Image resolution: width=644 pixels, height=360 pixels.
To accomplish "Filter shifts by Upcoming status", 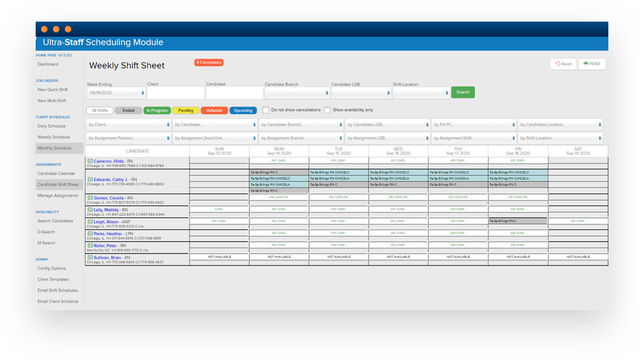I will tap(243, 111).
